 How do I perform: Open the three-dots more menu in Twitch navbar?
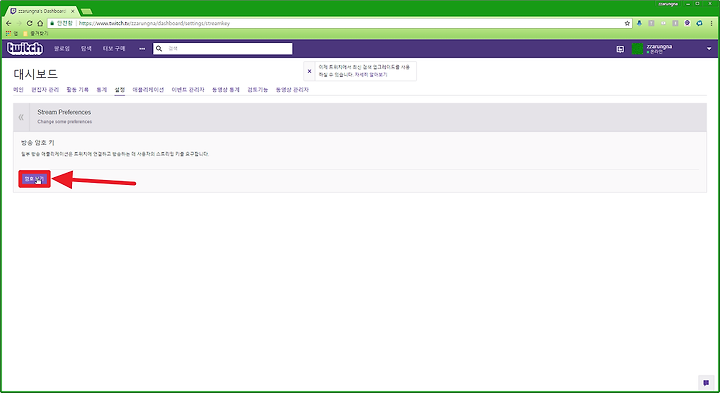(x=142, y=48)
